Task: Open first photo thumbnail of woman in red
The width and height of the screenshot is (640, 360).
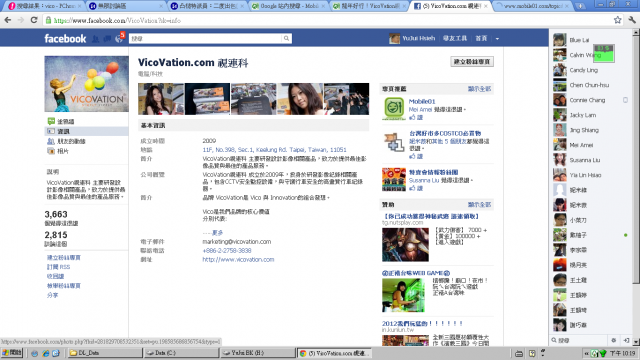Action: (161, 99)
